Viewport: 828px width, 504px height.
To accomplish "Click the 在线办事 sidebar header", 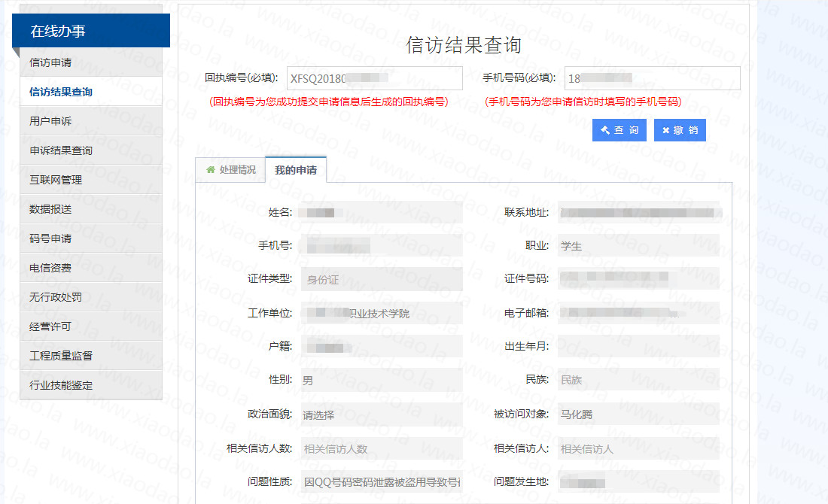I will (91, 31).
